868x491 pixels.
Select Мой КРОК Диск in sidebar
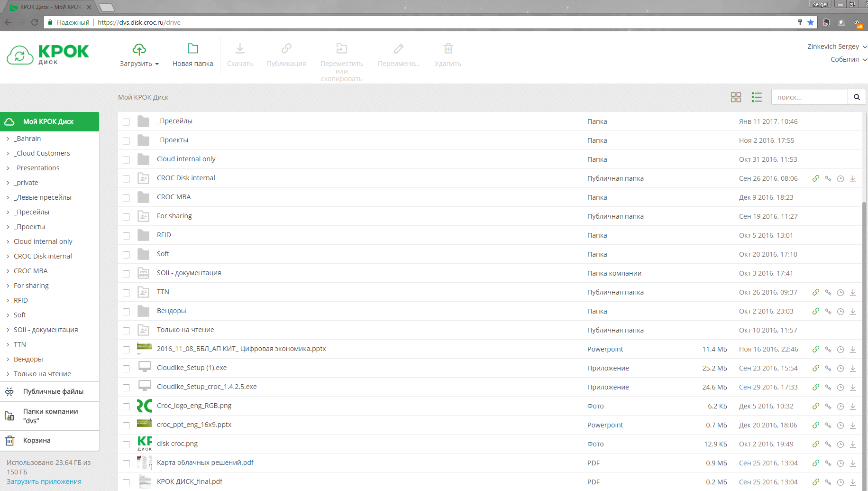49,121
